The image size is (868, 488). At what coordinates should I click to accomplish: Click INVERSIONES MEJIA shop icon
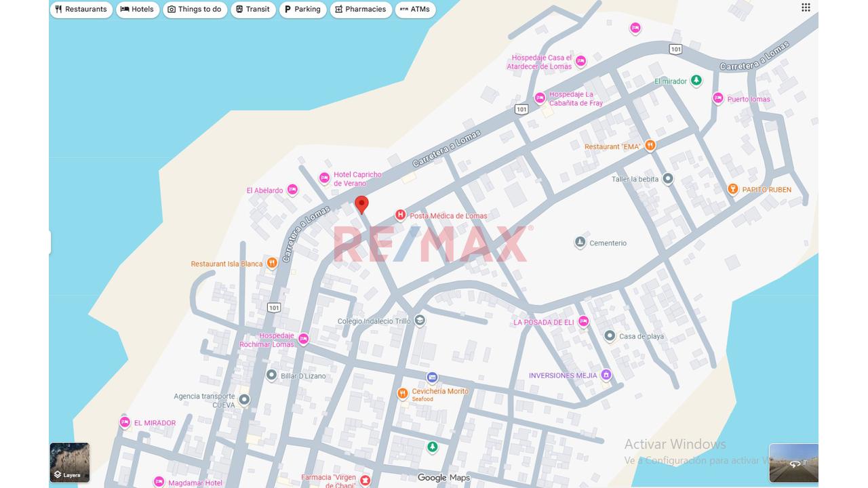click(606, 375)
